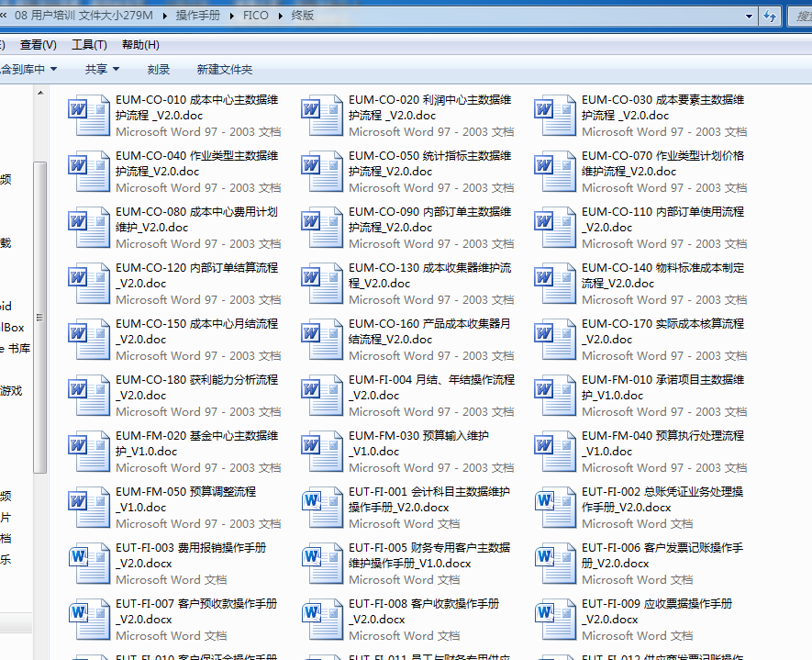Image resolution: width=812 pixels, height=660 pixels.
Task: Click document icon for EUM-CO-110 内部订单使用流程
Action: (x=554, y=227)
